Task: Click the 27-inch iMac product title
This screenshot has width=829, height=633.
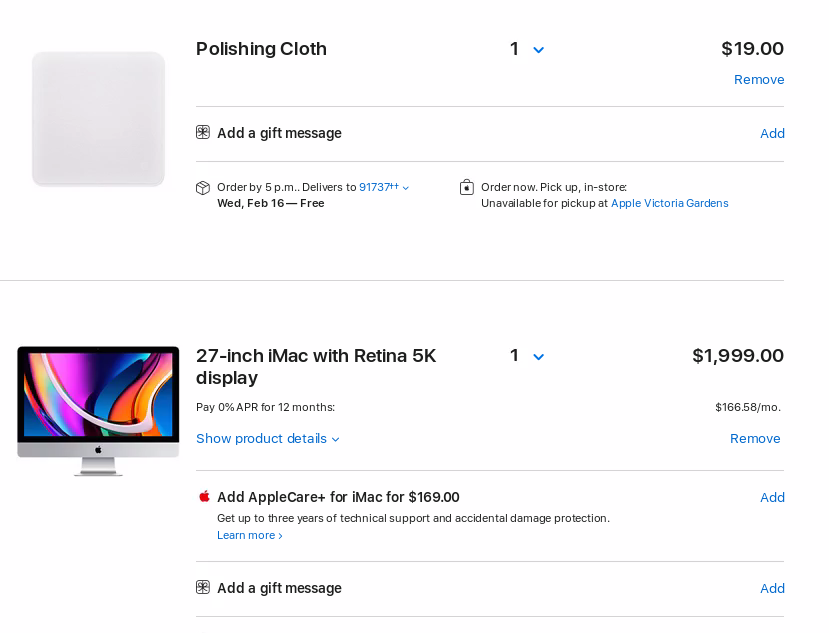Action: click(x=316, y=366)
